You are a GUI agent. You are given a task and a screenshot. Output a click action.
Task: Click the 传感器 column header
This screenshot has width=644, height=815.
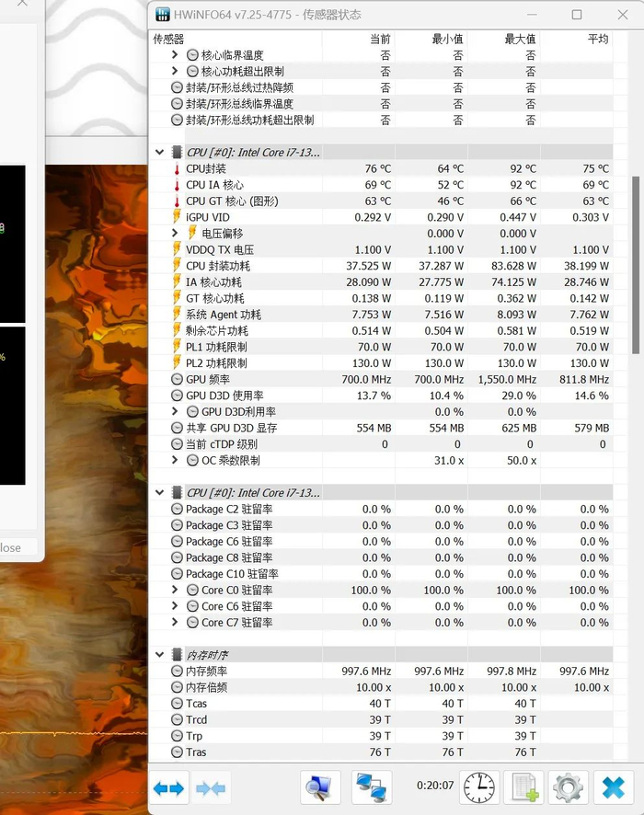[236, 39]
